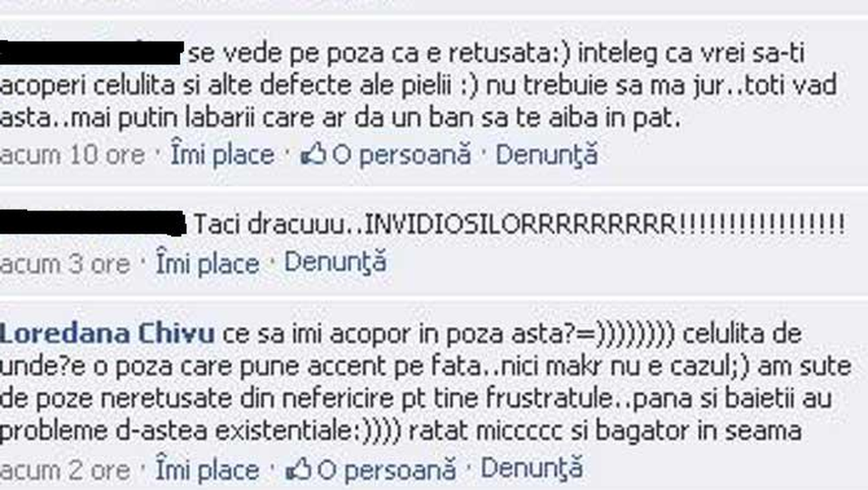Like the comment posted acum 10 ore
The image size is (868, 490).
pyautogui.click(x=222, y=155)
